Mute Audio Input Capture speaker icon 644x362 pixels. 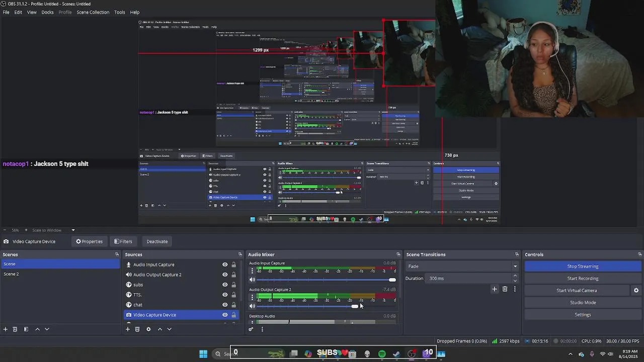click(253, 280)
